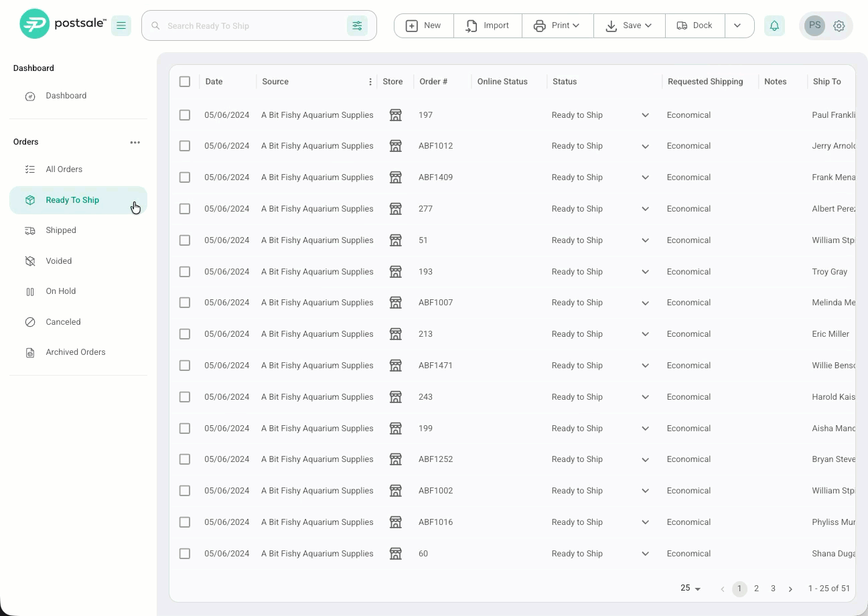Open On Hold orders in sidebar

click(78, 291)
